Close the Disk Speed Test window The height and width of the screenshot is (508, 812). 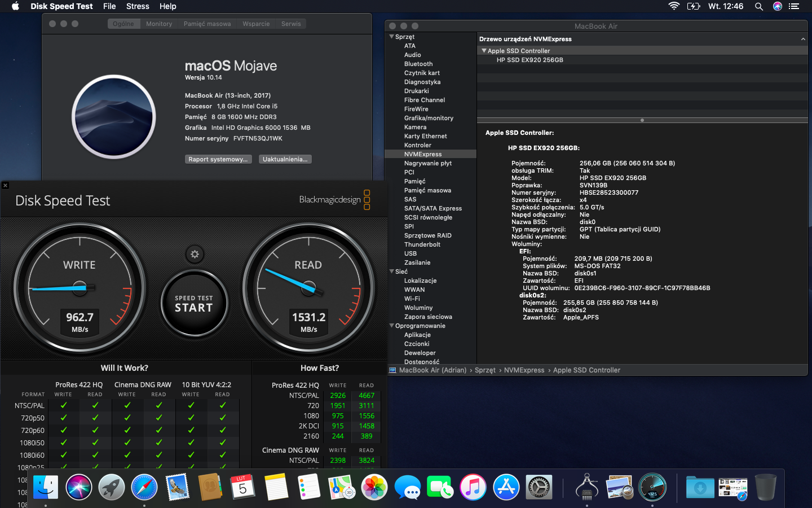tap(5, 185)
